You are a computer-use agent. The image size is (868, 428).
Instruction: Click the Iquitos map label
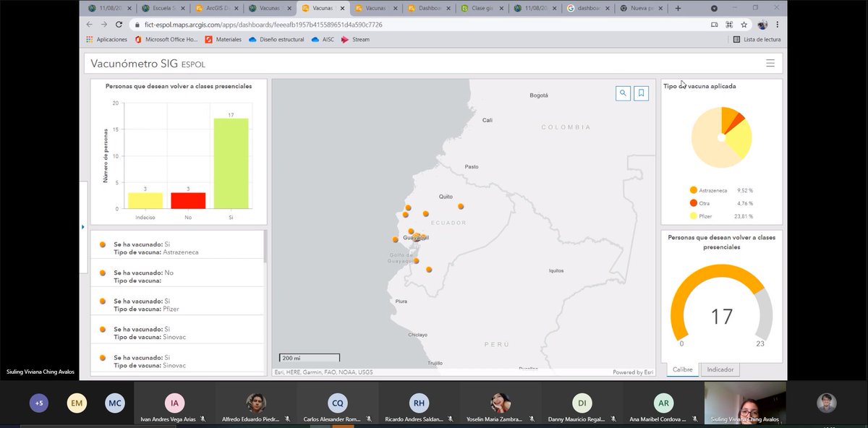tap(556, 271)
